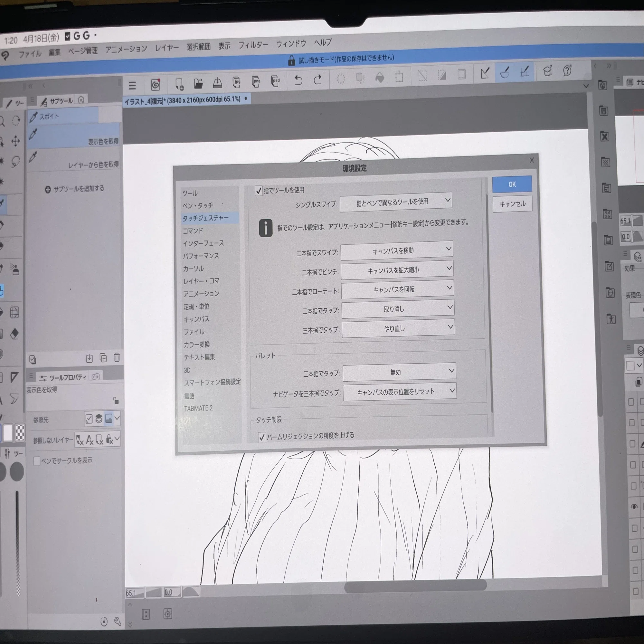
Task: Click the Redo arrow in command bar
Action: [x=318, y=80]
